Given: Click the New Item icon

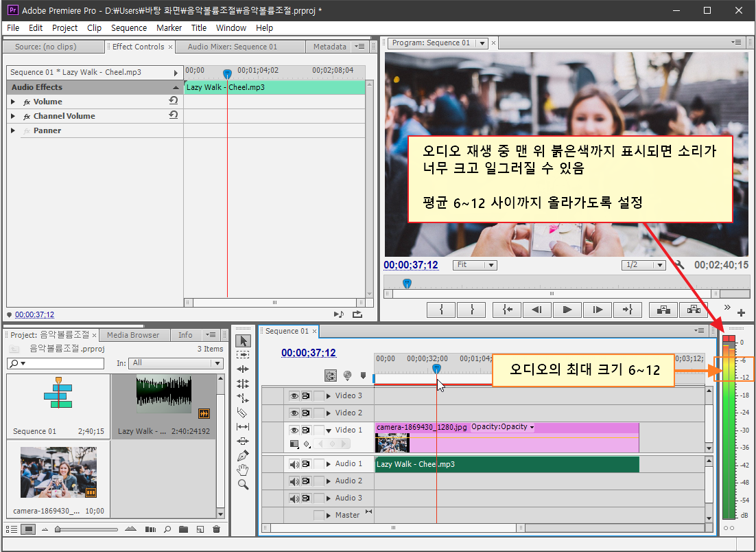Looking at the screenshot, I should [x=200, y=529].
